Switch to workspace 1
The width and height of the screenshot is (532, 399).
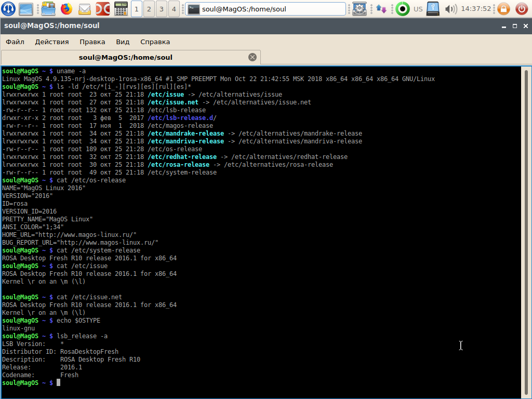tap(137, 9)
